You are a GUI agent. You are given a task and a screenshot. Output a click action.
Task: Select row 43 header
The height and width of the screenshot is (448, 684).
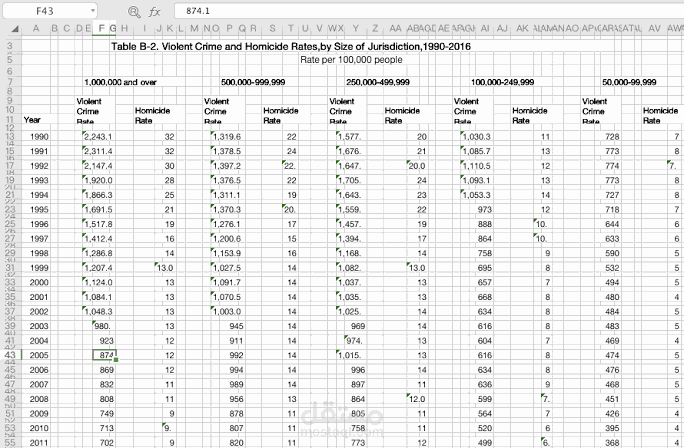click(x=10, y=355)
